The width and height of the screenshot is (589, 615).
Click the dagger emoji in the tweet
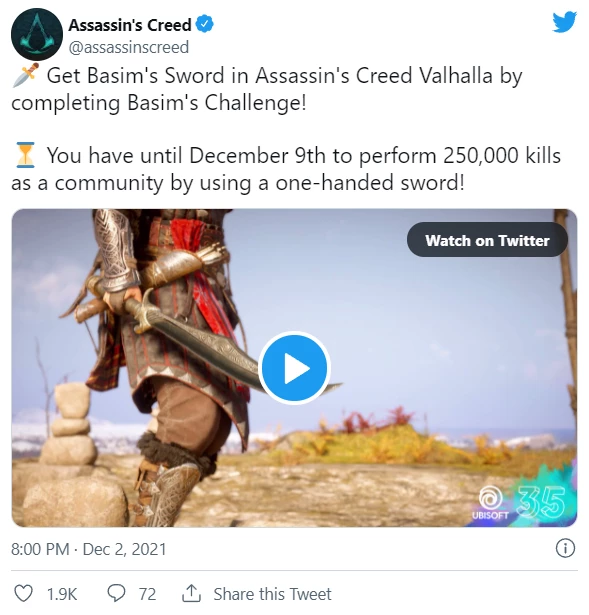pyautogui.click(x=25, y=75)
